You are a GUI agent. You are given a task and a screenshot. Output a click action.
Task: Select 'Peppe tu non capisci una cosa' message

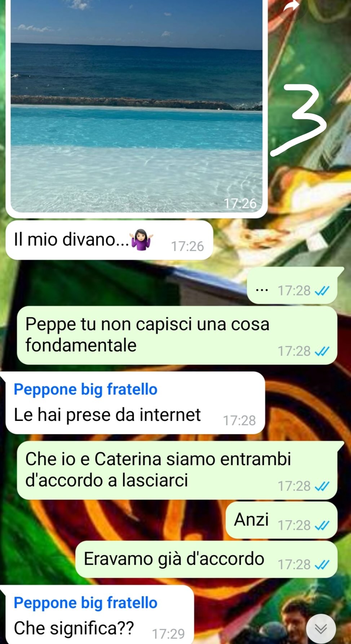177,335
